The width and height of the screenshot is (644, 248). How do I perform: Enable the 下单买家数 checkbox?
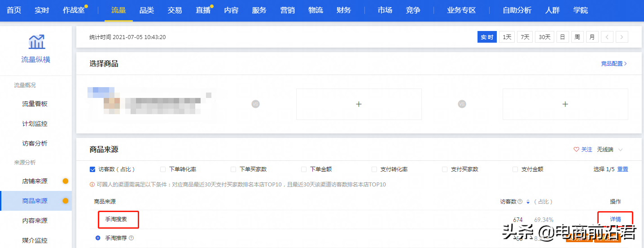[233, 169]
